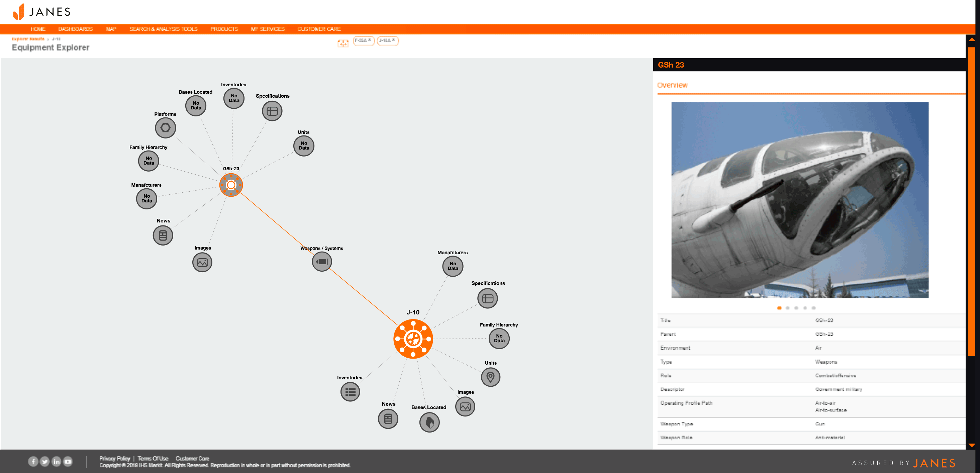Select the GSh-23 Units No Data node
This screenshot has width=980, height=473.
(304, 146)
